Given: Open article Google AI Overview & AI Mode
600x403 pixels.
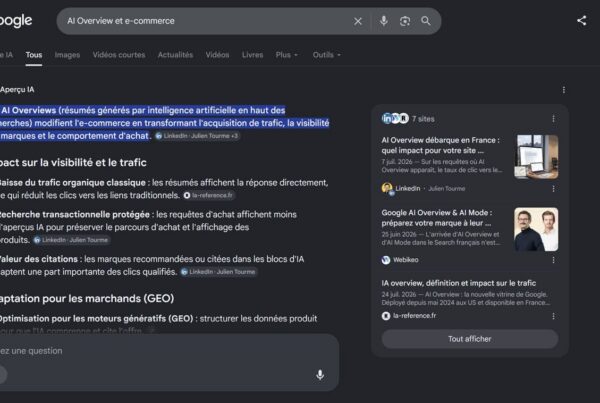Looking at the screenshot, I should point(437,218).
